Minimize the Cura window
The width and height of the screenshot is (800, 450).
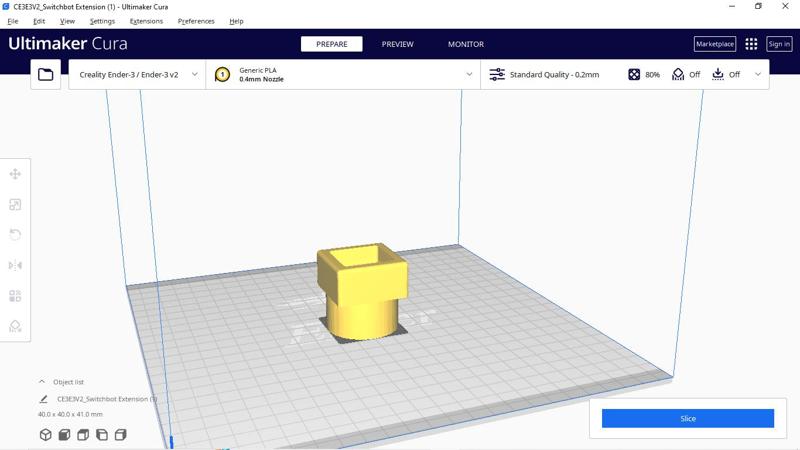[732, 7]
